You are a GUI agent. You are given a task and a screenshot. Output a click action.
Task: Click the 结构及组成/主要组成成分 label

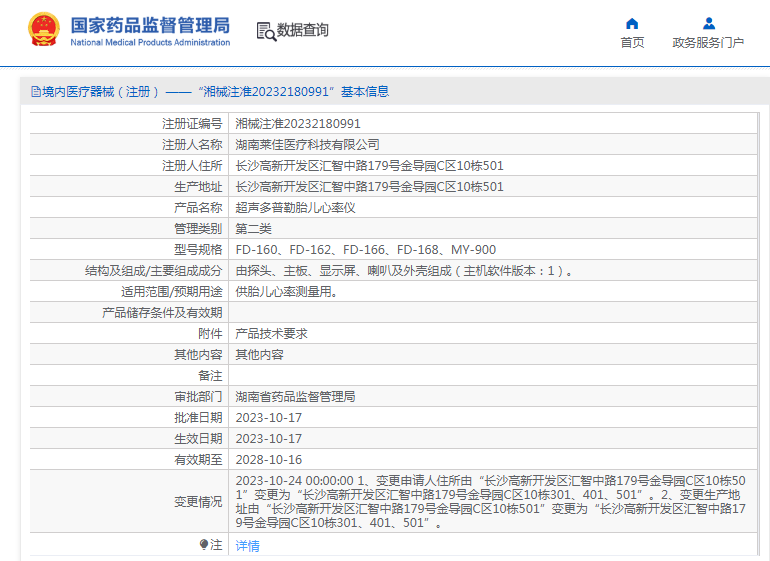pos(153,271)
